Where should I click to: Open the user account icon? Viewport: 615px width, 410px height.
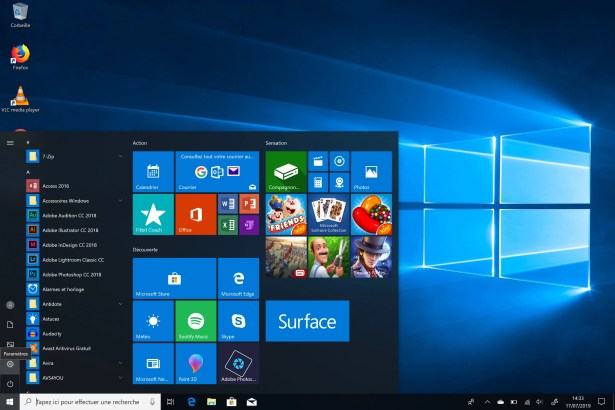tap(10, 305)
